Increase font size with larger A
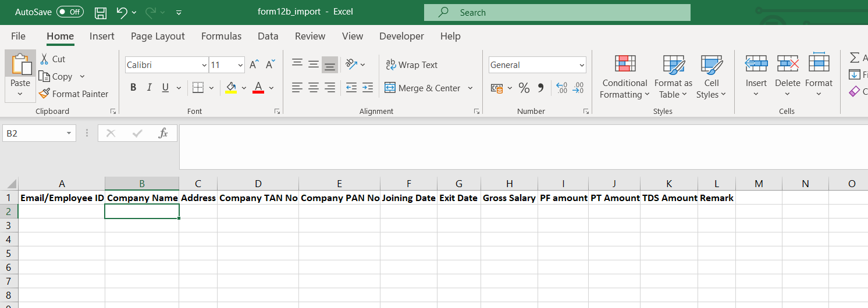 [x=254, y=65]
